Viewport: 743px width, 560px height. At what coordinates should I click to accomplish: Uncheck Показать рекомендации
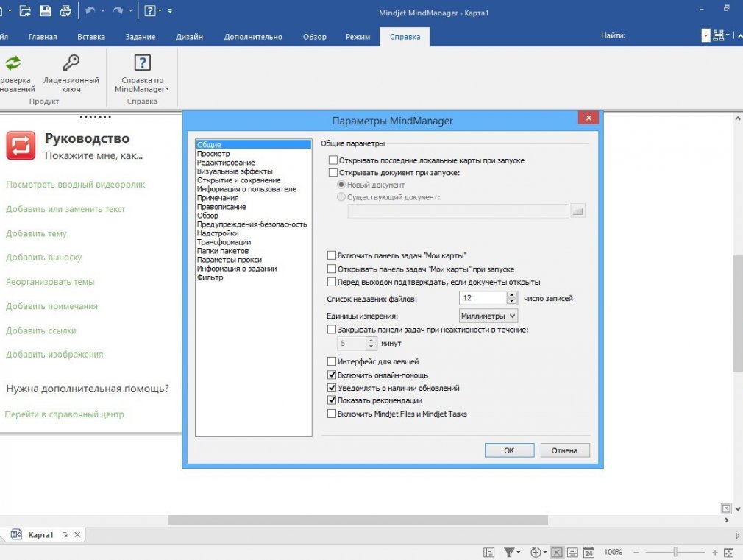(x=332, y=400)
